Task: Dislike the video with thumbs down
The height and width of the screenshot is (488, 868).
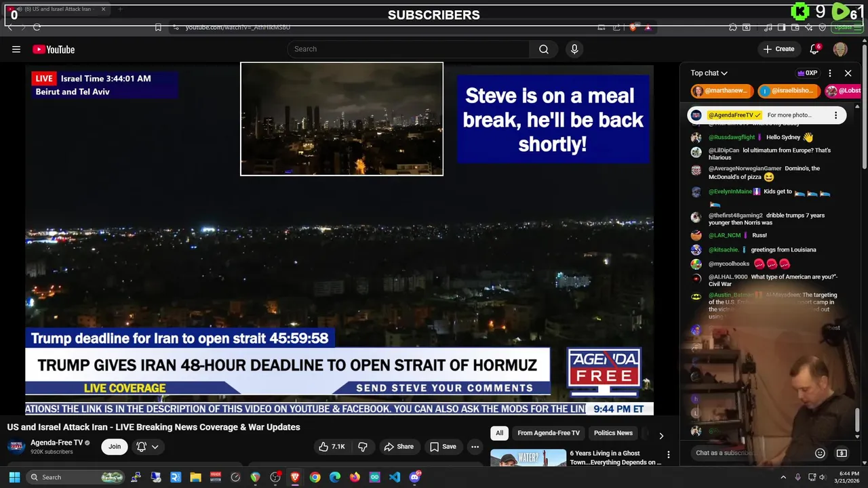Action: 363,447
